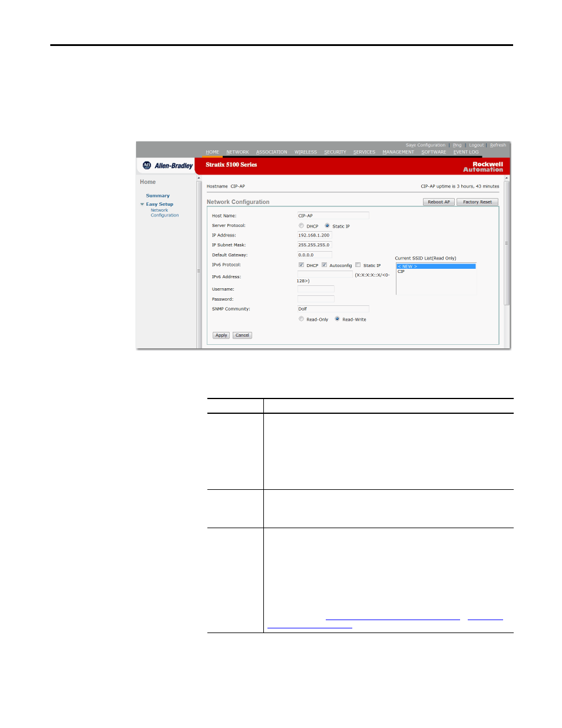Toggle the IPv6 DHCP checkbox
562x728 pixels.
pyautogui.click(x=301, y=265)
